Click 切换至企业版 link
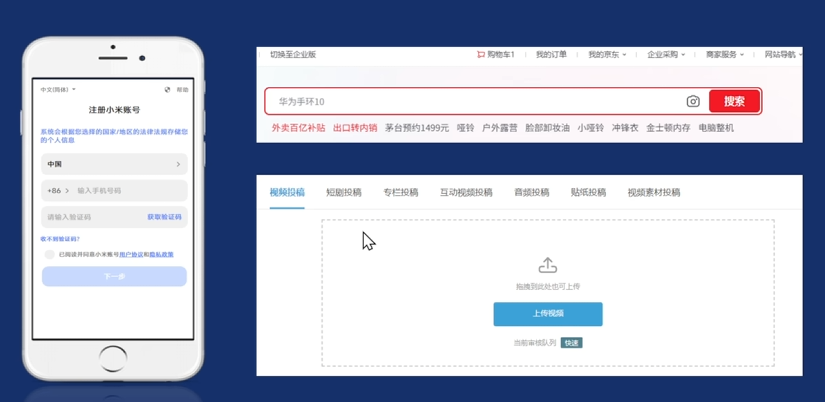The width and height of the screenshot is (825, 402). pos(293,55)
